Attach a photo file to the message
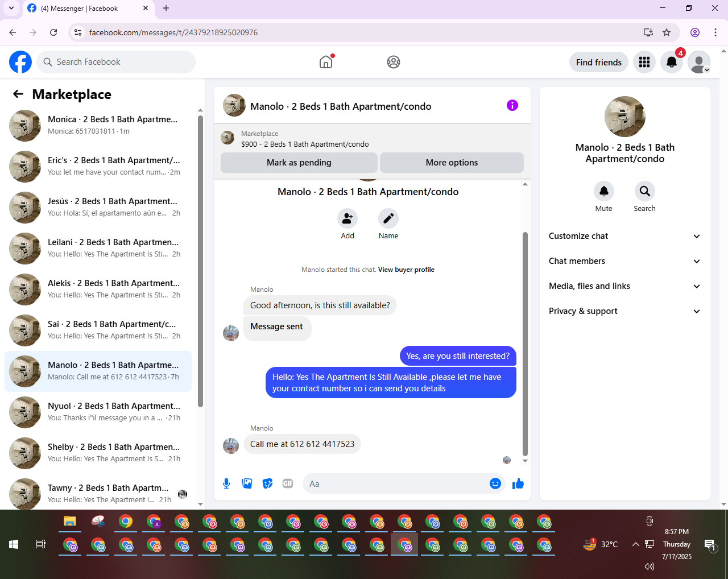This screenshot has height=579, width=728. 247,483
